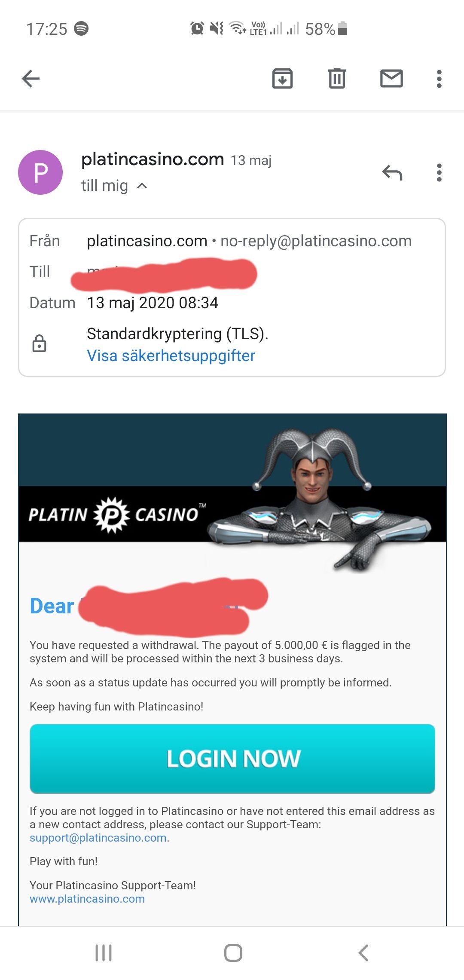
Task: Tap the Platin Casino logo banner
Action: click(117, 514)
